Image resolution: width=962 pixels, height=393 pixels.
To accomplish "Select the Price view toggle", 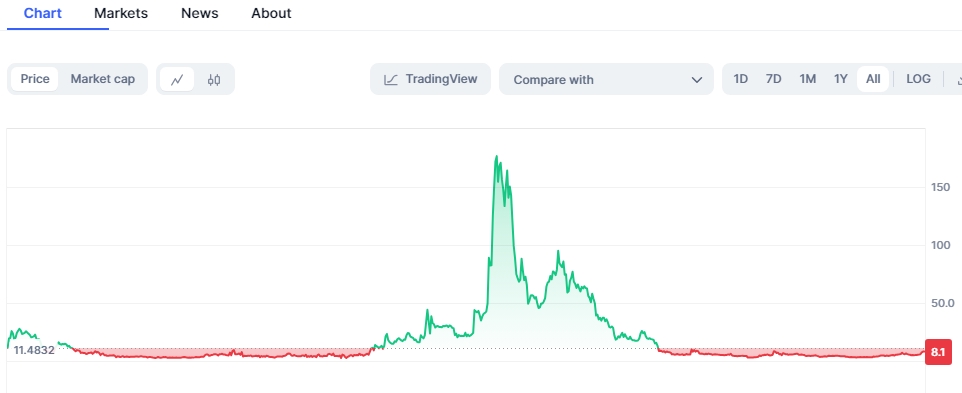I will coord(35,79).
